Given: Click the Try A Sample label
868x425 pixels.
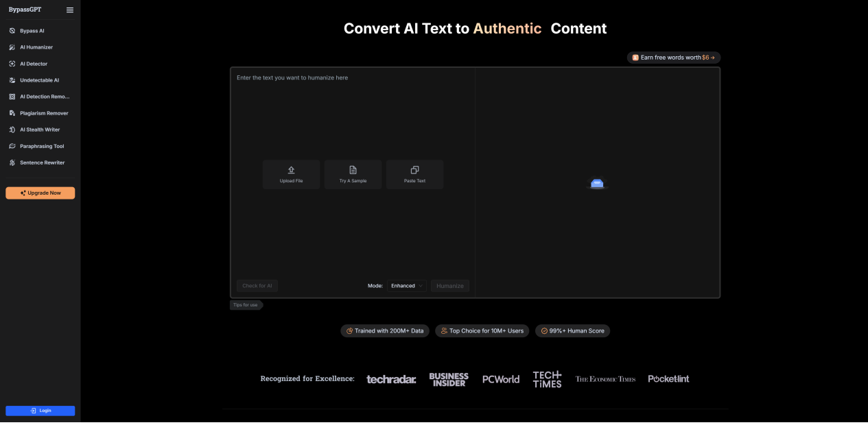Looking at the screenshot, I should click(x=353, y=181).
